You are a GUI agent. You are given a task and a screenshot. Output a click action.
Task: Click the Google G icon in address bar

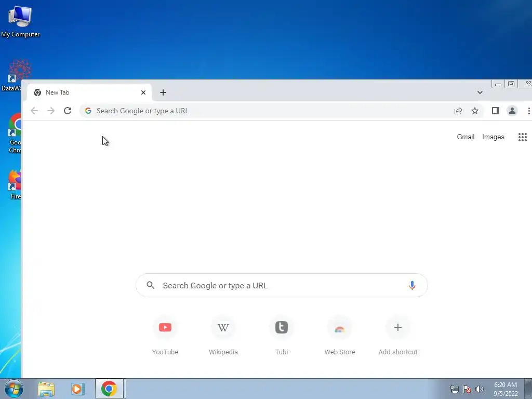tap(88, 111)
